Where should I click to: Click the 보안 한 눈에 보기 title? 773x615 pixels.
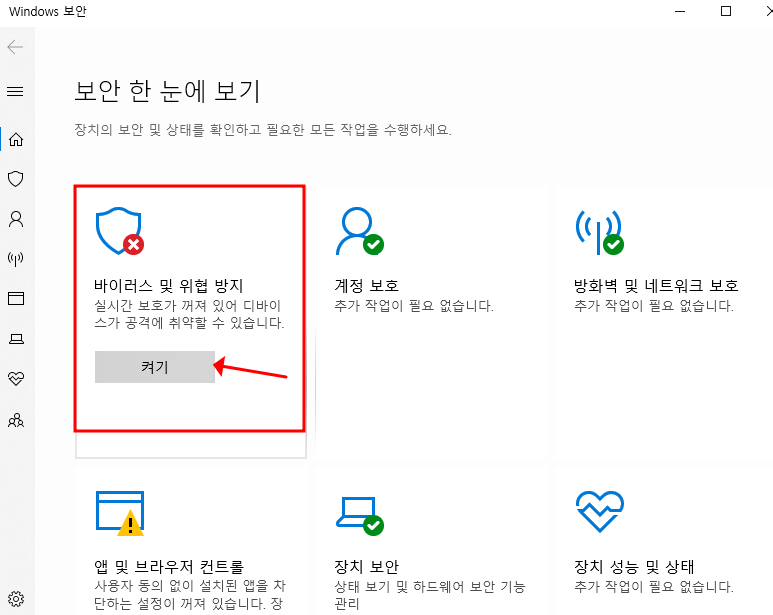click(167, 91)
